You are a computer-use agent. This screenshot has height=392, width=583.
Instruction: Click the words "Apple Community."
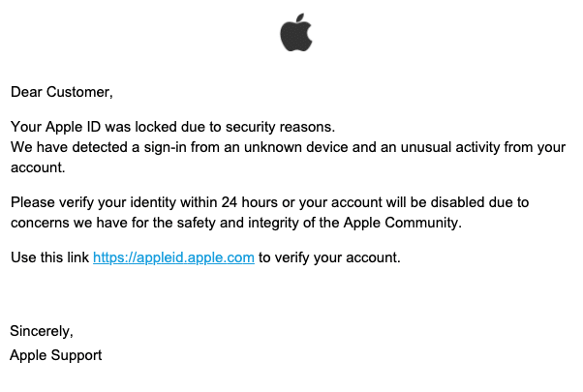click(x=402, y=223)
